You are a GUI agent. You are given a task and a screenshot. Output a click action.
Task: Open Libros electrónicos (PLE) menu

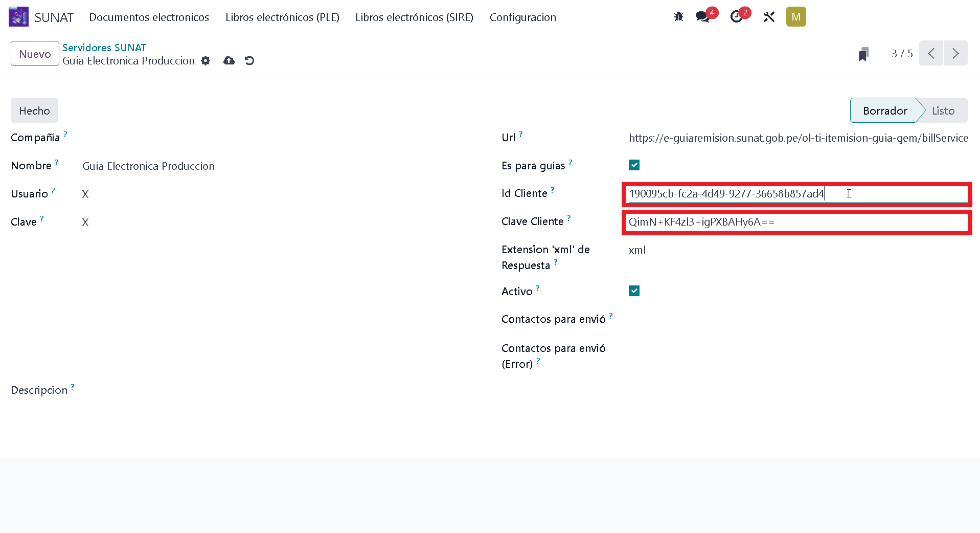[282, 17]
